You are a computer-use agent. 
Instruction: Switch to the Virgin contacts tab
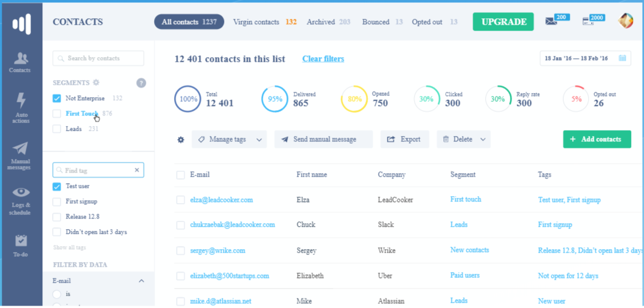click(x=265, y=22)
